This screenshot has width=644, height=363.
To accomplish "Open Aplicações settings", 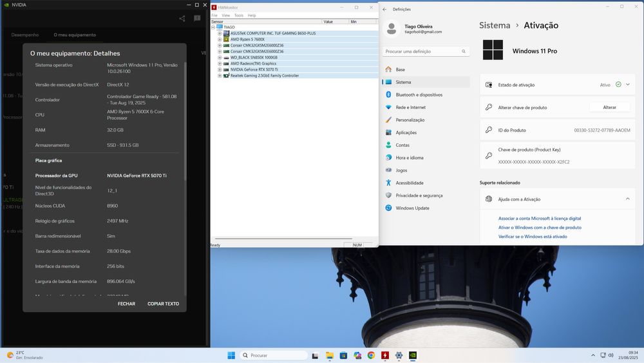I will coord(426,132).
